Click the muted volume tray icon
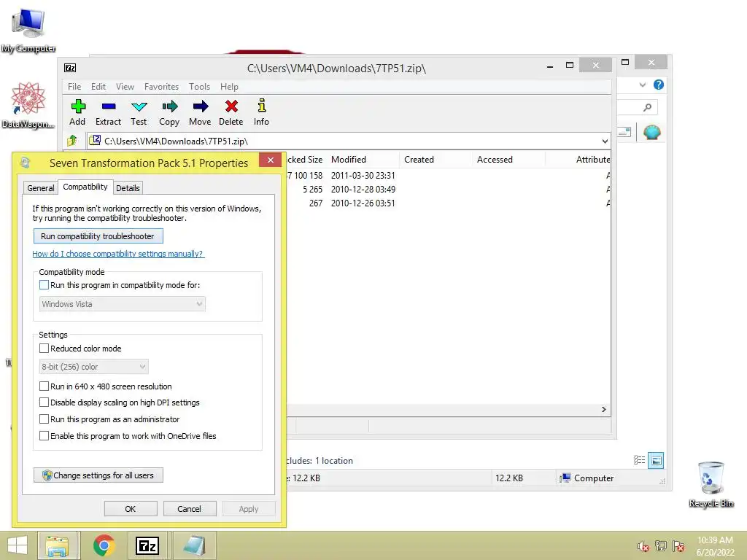Image resolution: width=747 pixels, height=560 pixels. [643, 547]
